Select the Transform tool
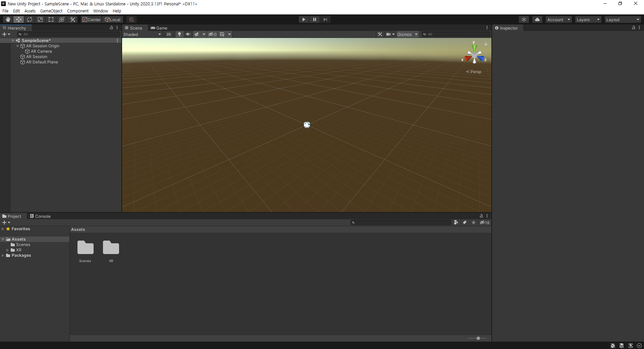The height and width of the screenshot is (349, 644). click(62, 19)
